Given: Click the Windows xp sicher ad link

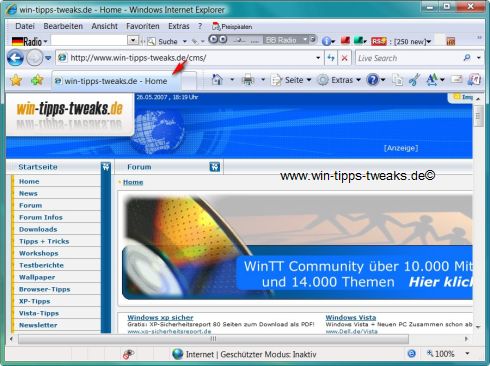Looking at the screenshot, I should [x=160, y=317].
